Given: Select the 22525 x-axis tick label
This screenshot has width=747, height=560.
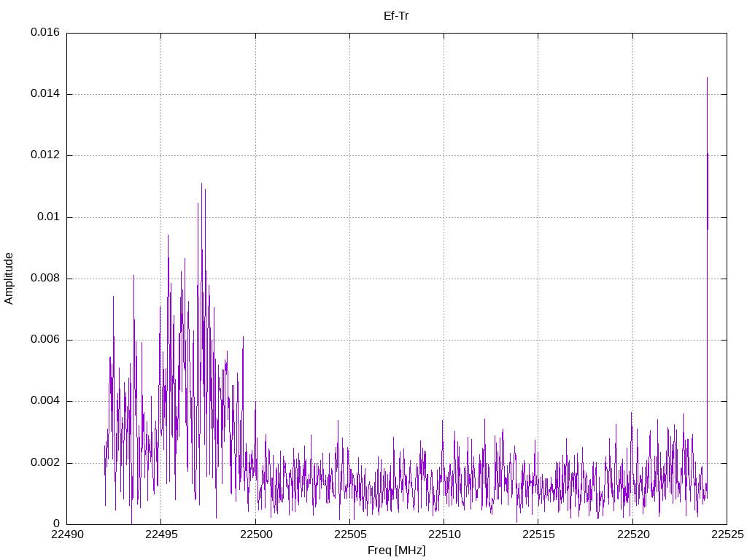Looking at the screenshot, I should click(727, 535).
